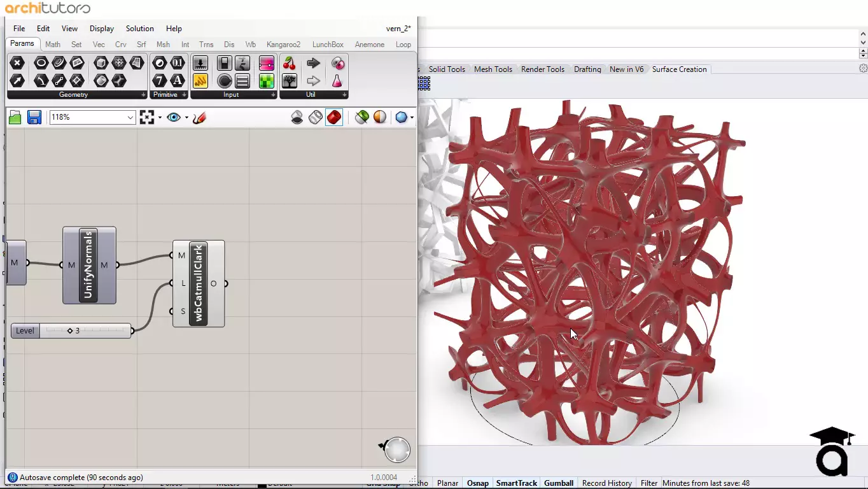
Task: Select the Boolean primitive icon
Action: pos(160,62)
